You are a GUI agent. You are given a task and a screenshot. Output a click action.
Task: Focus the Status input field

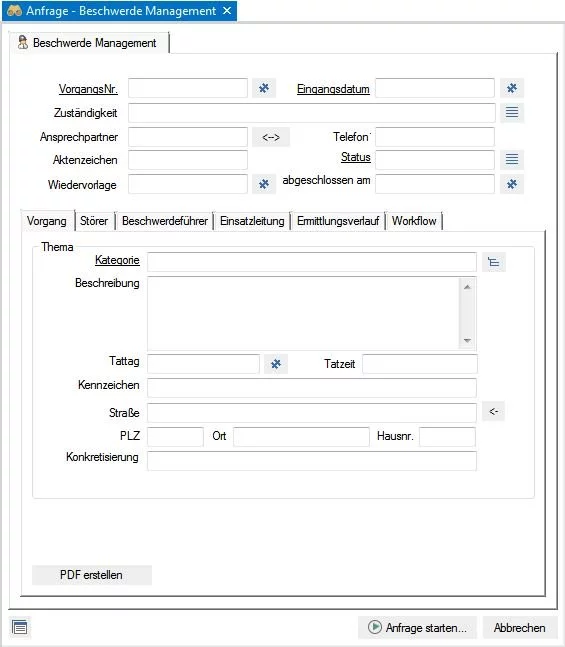tap(435, 160)
